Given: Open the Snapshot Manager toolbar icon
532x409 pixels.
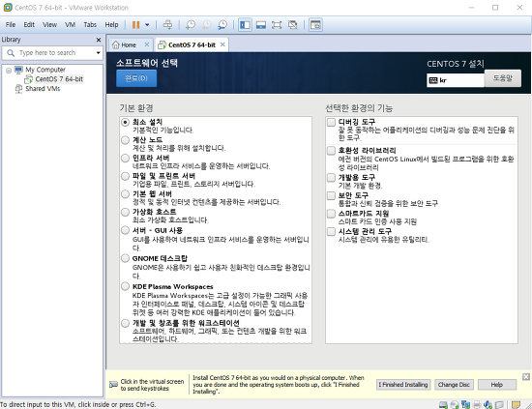Looking at the screenshot, I should 222,25.
